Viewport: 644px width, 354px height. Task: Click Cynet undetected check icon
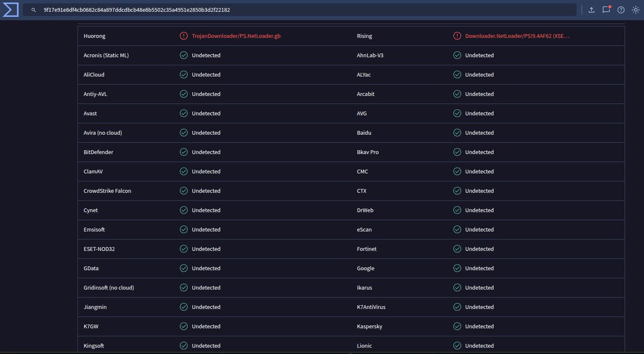[x=184, y=210]
